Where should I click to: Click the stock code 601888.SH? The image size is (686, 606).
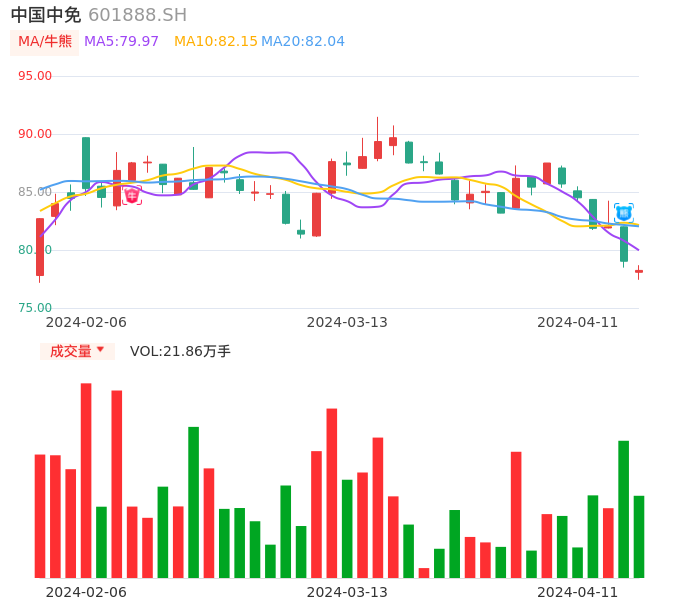[137, 15]
